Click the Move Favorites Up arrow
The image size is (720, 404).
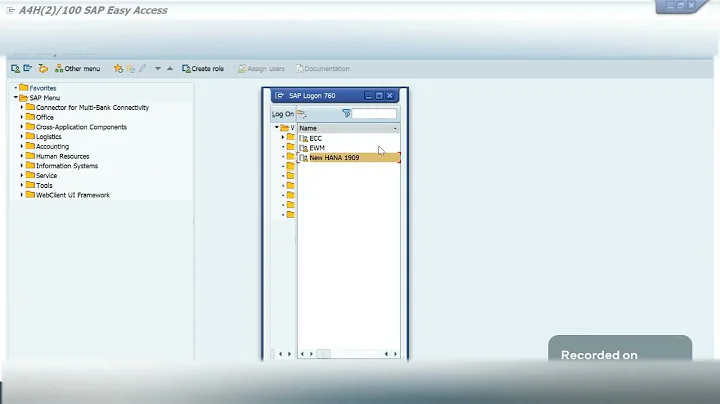[170, 69]
